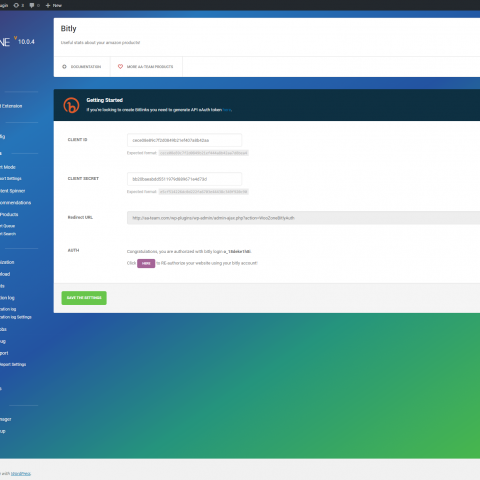Click the plus New icon in admin bar
Viewport: 480px width, 480px height.
(x=48, y=5)
